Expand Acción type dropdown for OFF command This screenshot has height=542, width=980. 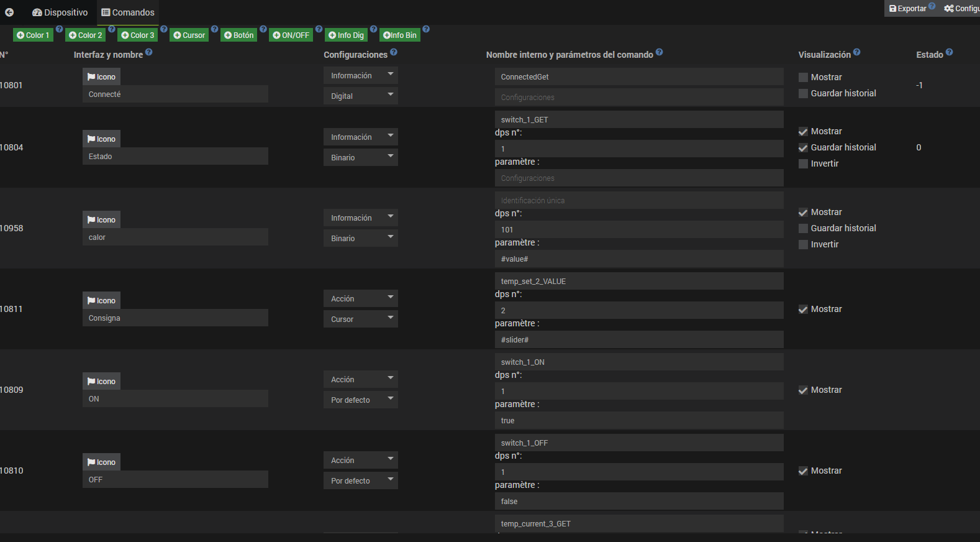(x=360, y=461)
